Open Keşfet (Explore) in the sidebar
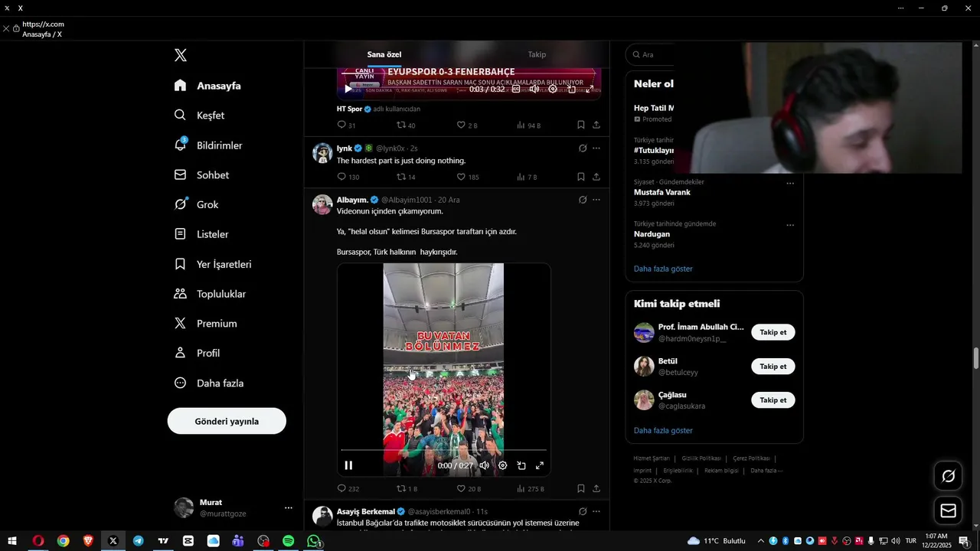 pos(201,116)
